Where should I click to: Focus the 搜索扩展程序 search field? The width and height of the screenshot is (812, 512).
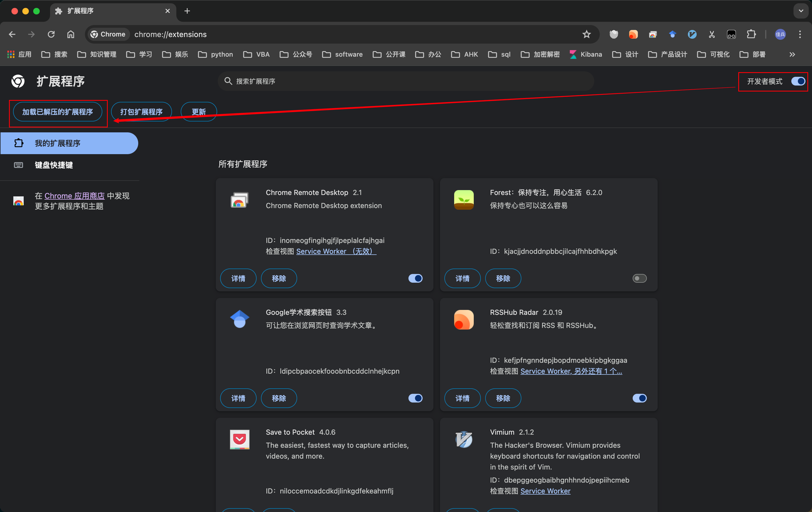click(406, 81)
